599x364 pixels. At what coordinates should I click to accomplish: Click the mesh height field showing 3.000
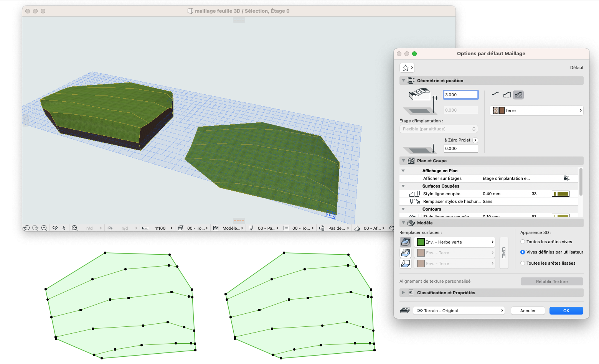coord(461,95)
